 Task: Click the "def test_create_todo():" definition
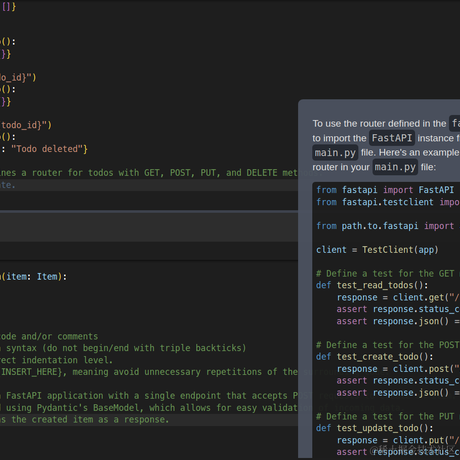click(x=374, y=357)
